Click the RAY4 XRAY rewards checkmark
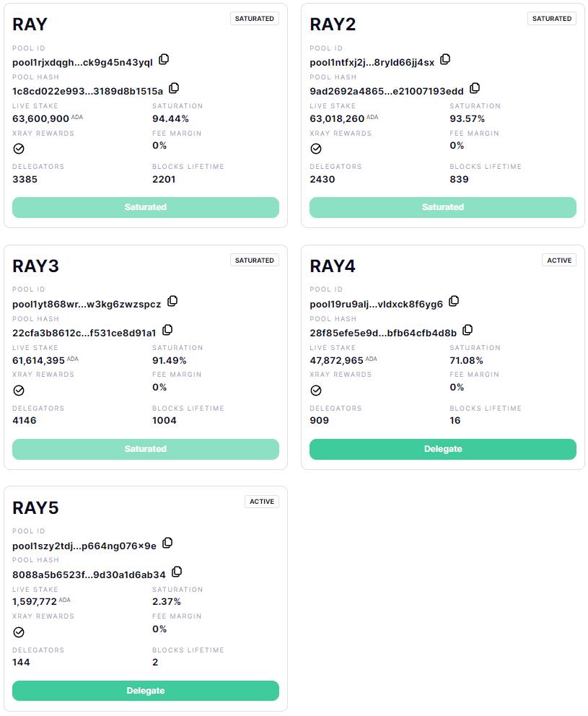The height and width of the screenshot is (716, 588). [x=316, y=390]
